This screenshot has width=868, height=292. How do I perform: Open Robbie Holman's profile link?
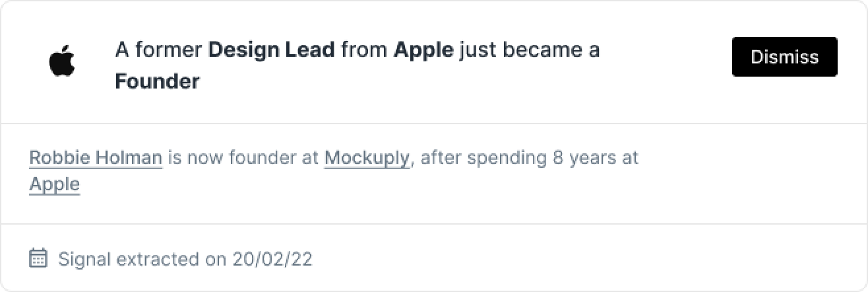click(x=96, y=158)
